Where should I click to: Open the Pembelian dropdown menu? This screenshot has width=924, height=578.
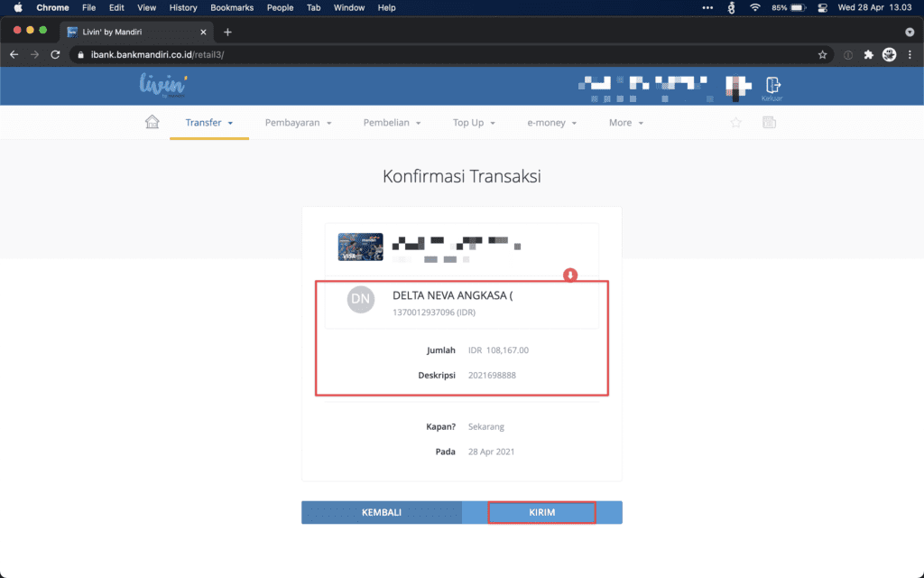coord(392,123)
